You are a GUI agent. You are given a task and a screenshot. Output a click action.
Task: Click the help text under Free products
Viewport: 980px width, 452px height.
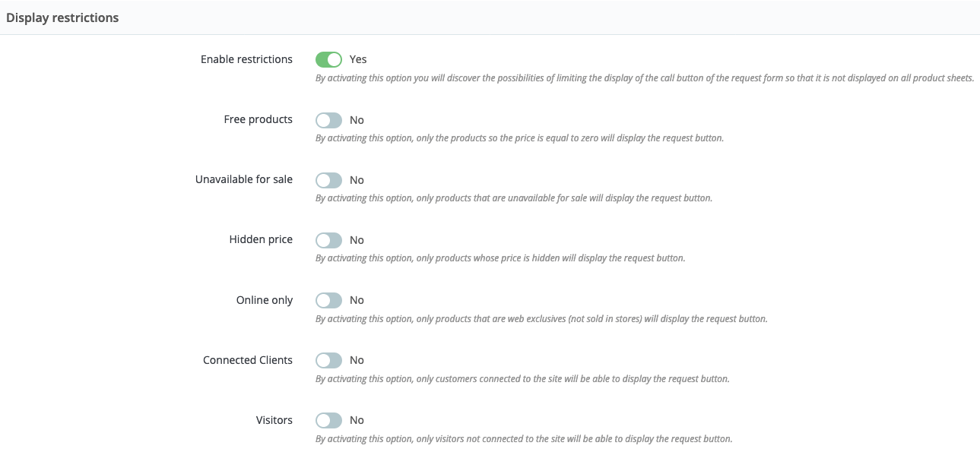(519, 138)
